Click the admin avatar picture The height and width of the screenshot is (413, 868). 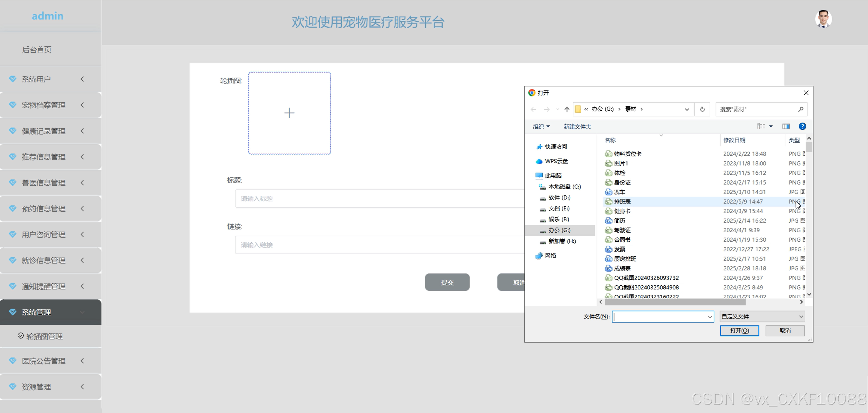823,19
